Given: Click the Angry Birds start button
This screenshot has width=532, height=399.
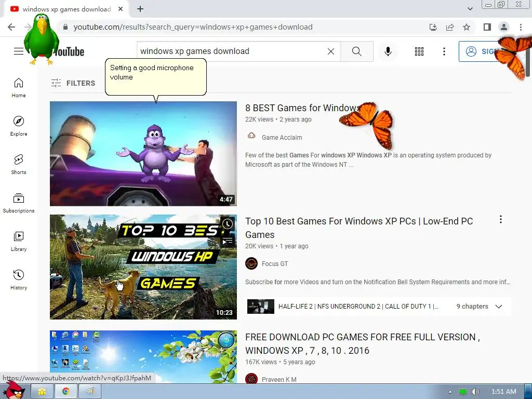Looking at the screenshot, I should pos(14,391).
